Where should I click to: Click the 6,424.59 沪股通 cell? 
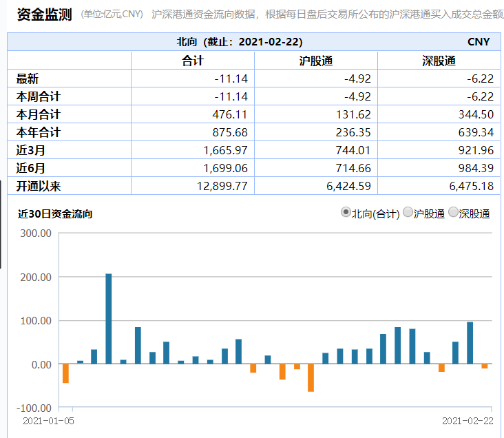pos(316,186)
